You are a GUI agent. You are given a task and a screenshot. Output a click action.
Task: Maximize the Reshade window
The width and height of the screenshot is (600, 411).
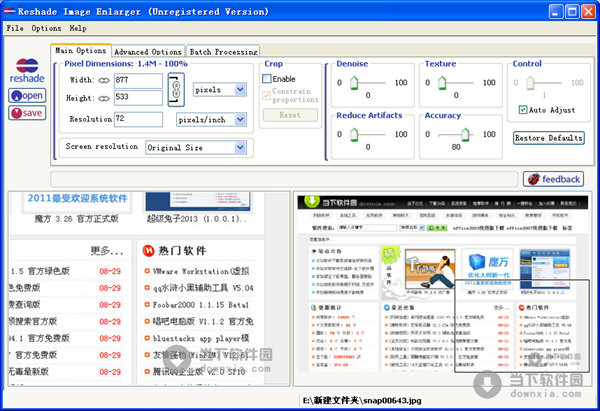point(572,11)
